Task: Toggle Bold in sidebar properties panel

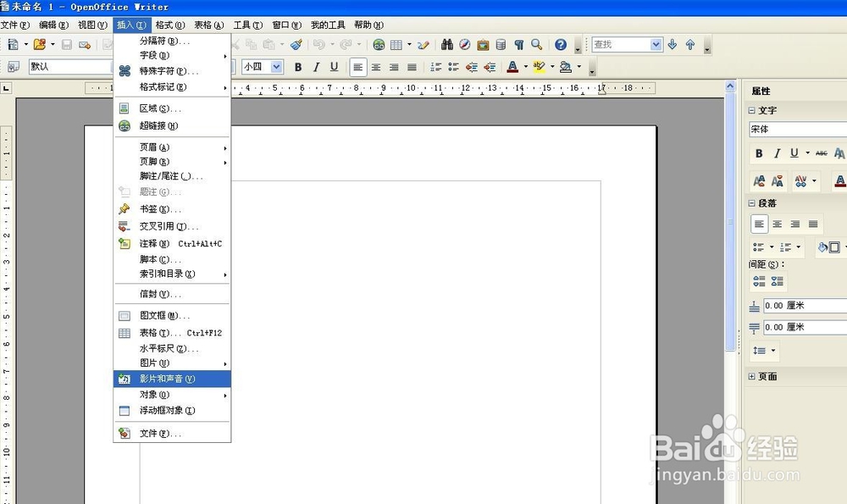Action: [x=759, y=153]
